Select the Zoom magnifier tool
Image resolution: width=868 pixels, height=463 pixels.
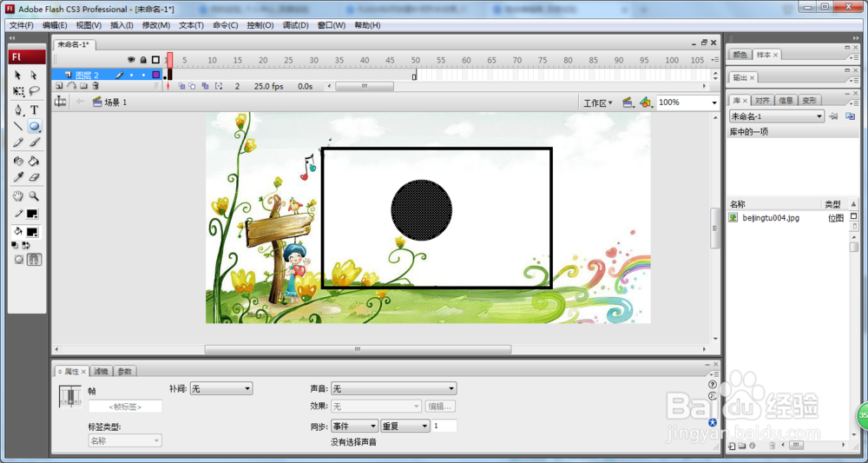(35, 196)
